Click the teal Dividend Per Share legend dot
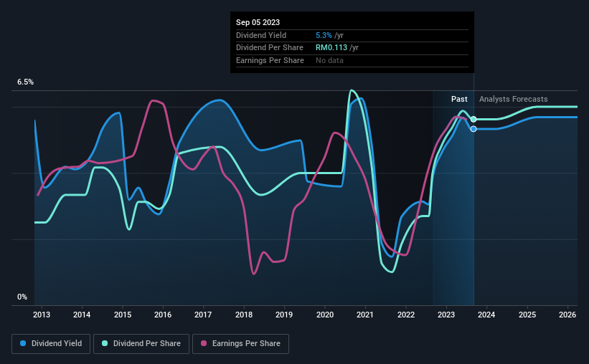The image size is (589, 364). click(x=105, y=343)
